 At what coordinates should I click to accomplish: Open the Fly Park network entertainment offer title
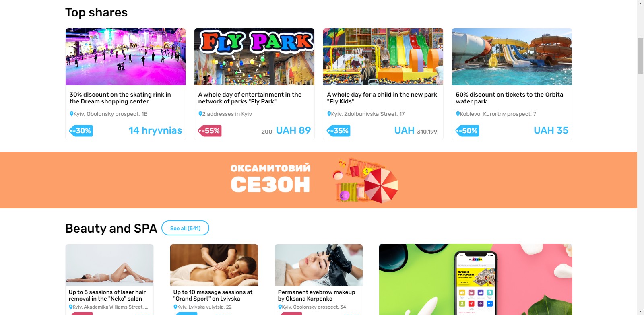point(250,98)
